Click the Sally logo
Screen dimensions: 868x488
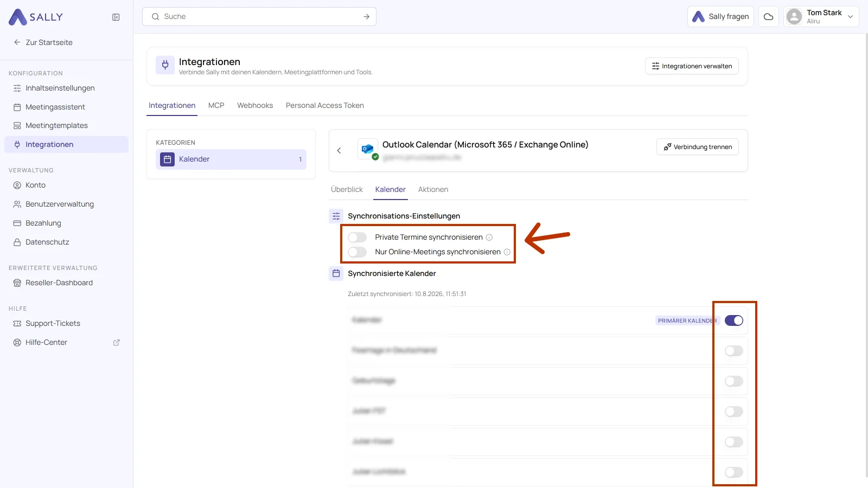36,17
